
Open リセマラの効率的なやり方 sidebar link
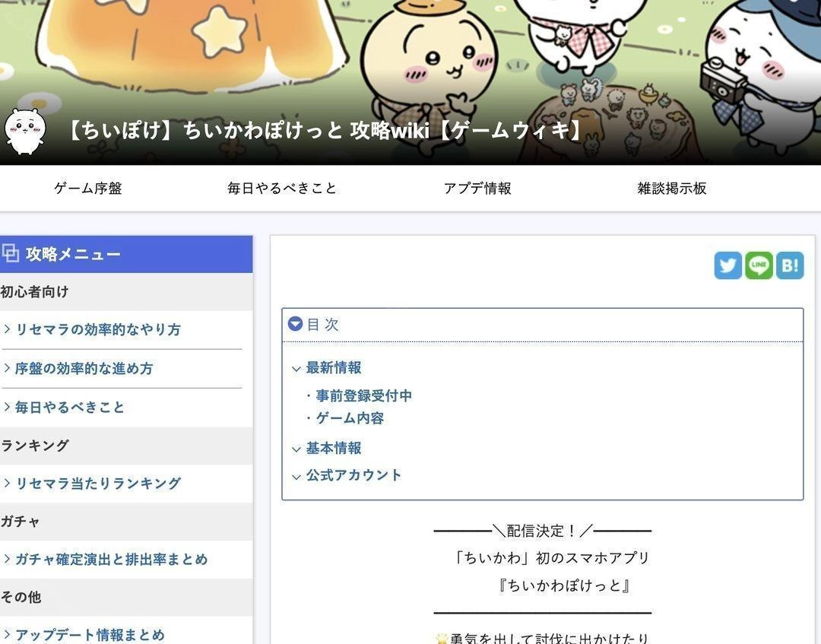(x=98, y=329)
